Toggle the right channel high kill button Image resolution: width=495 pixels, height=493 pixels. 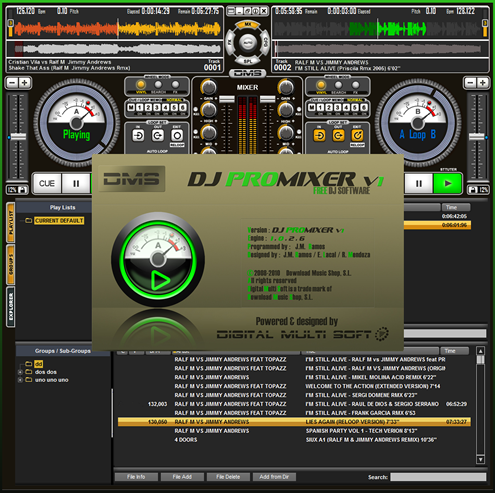299,109
